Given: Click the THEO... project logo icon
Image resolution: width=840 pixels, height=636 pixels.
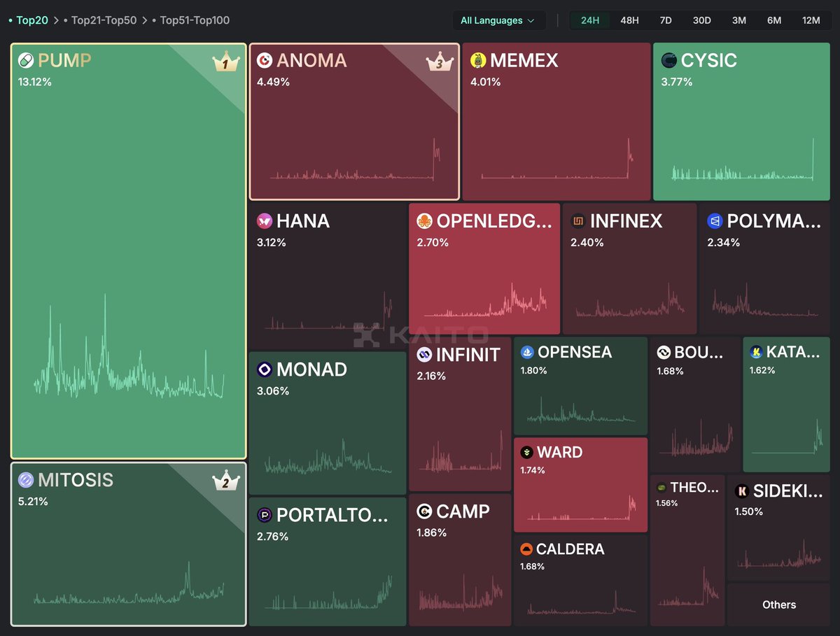Looking at the screenshot, I should tap(661, 488).
